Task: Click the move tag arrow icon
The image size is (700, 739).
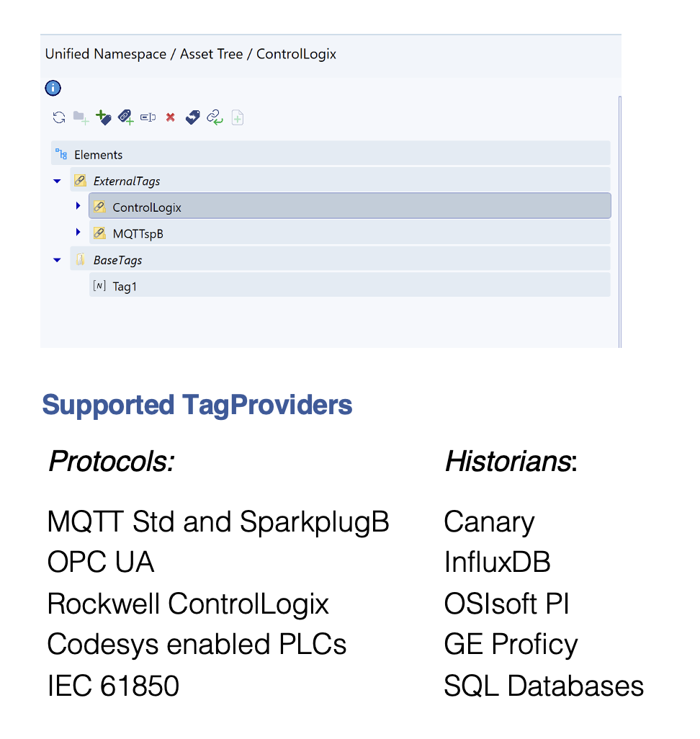Action: (192, 117)
